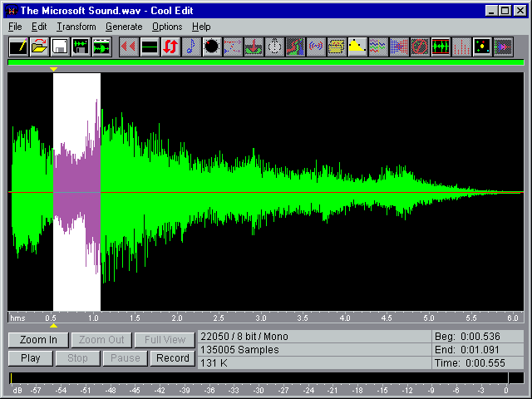Click the Zoom Out button
Image resolution: width=532 pixels, height=399 pixels.
click(101, 340)
